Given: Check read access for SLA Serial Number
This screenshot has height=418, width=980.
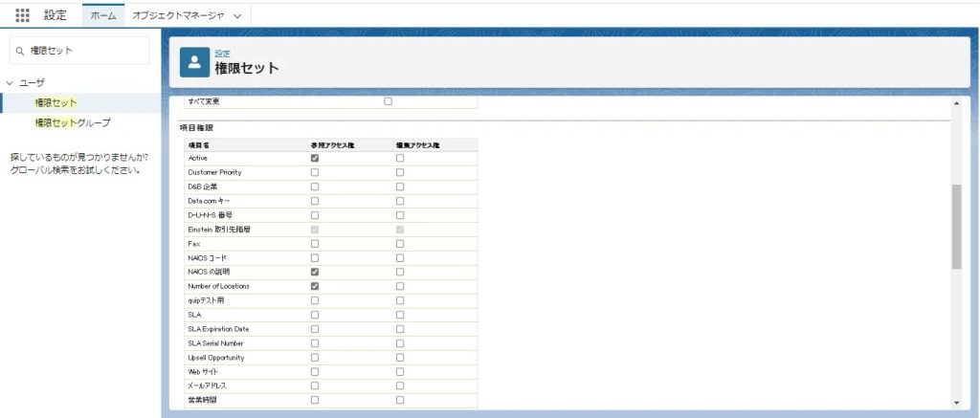Looking at the screenshot, I should [x=314, y=343].
